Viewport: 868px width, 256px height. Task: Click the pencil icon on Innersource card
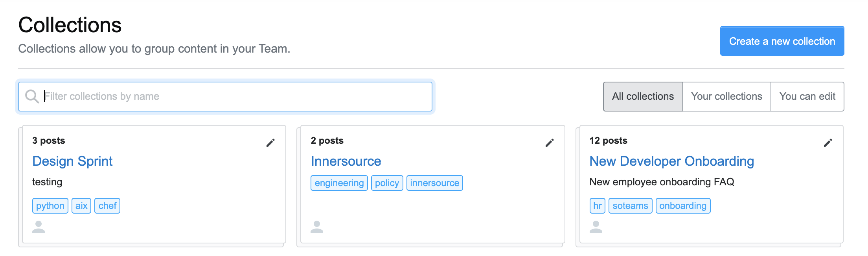(550, 143)
